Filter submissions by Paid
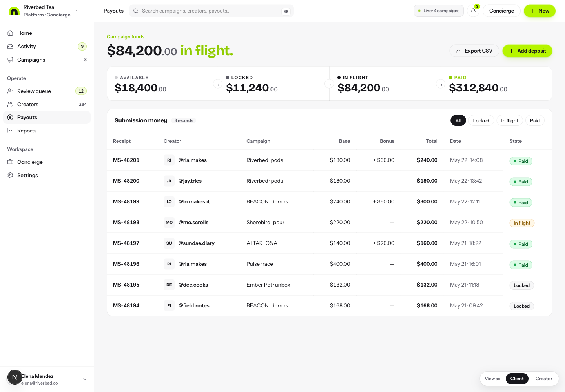 pos(535,120)
